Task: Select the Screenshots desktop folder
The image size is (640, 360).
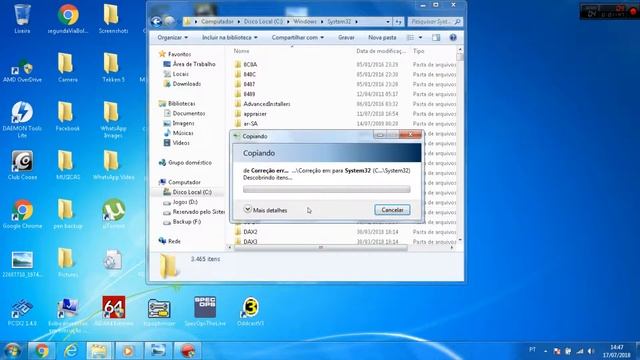Action: tap(113, 18)
